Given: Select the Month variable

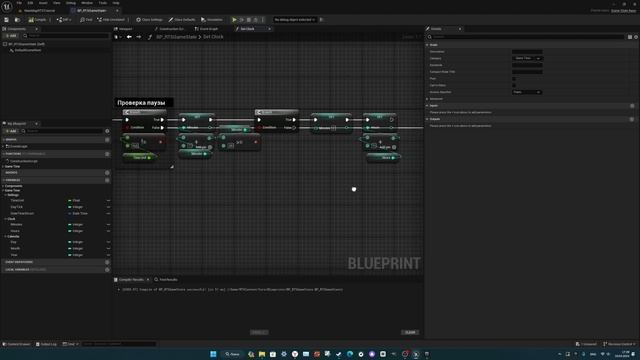Looking at the screenshot, I should pos(15,248).
